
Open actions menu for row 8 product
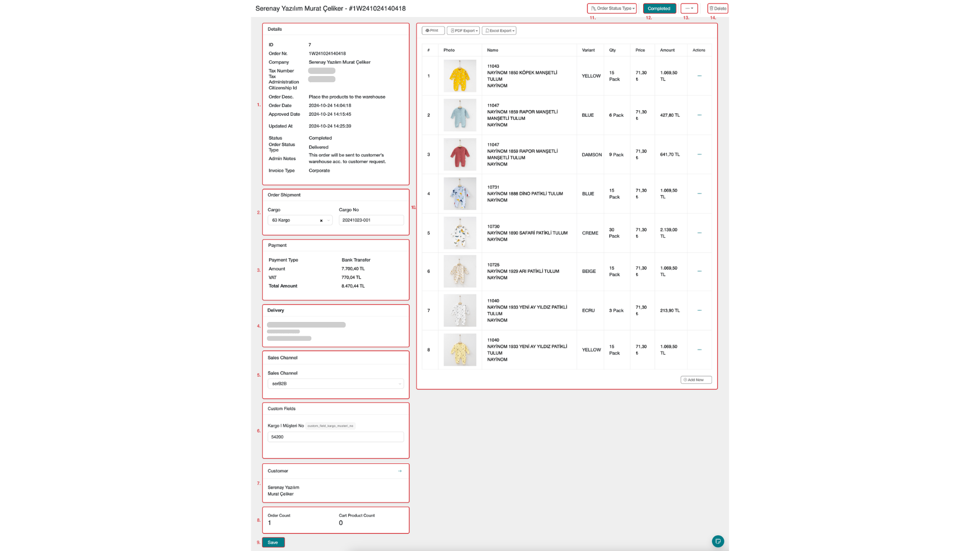699,350
